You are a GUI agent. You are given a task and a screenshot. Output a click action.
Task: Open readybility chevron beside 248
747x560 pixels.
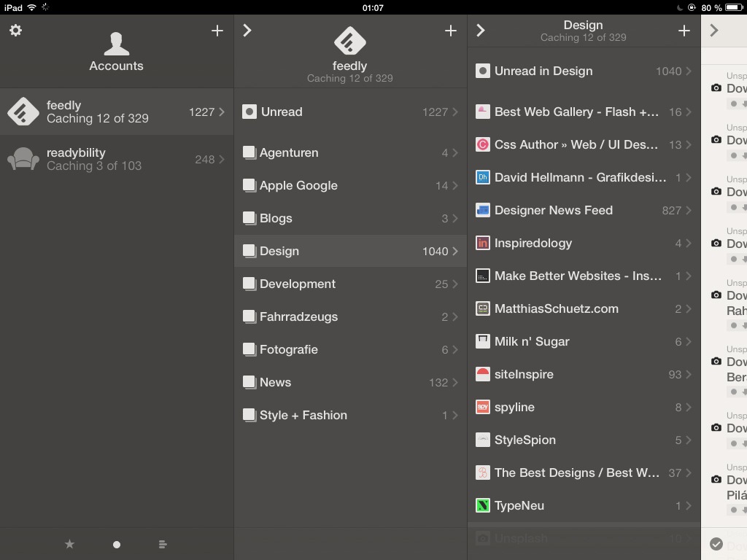(222, 159)
